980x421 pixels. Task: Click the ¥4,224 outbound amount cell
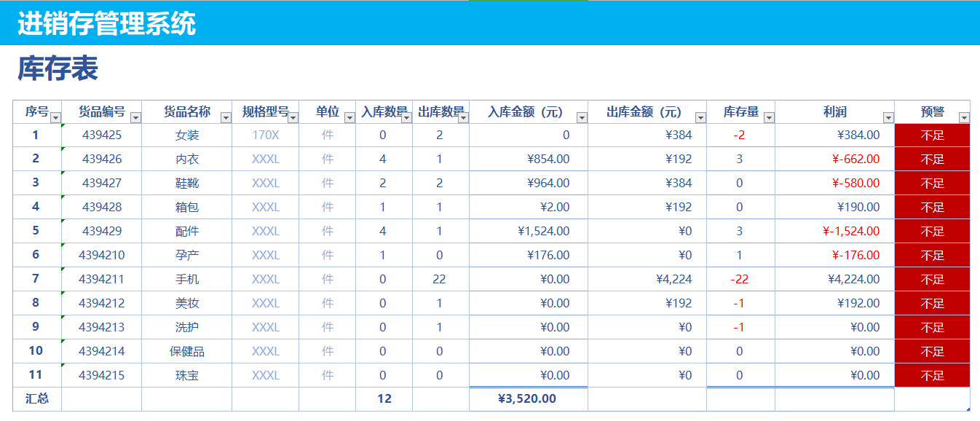click(x=647, y=280)
